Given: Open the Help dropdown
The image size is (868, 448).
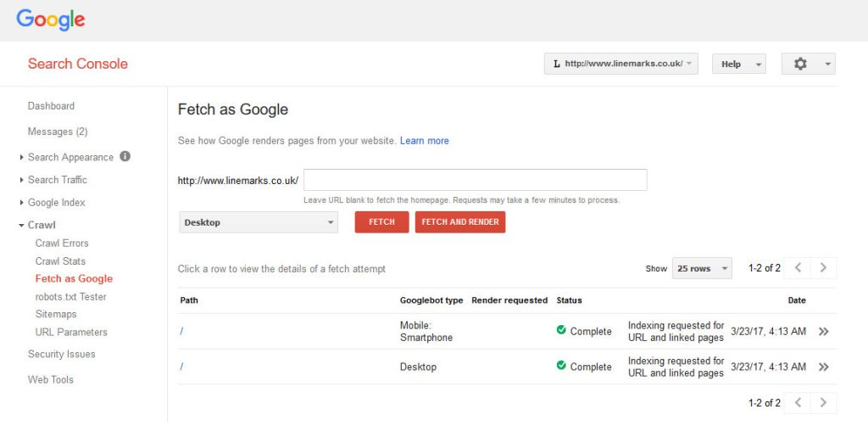Looking at the screenshot, I should pos(739,64).
